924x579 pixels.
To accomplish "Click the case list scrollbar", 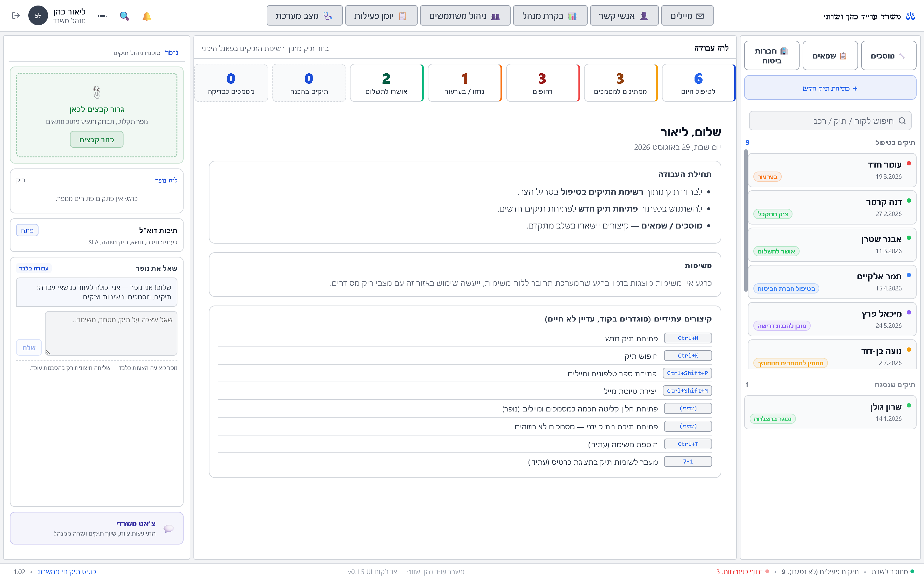I will coord(746,221).
